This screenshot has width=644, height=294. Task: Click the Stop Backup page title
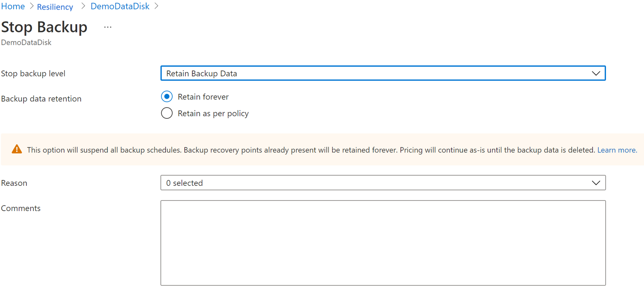(44, 27)
